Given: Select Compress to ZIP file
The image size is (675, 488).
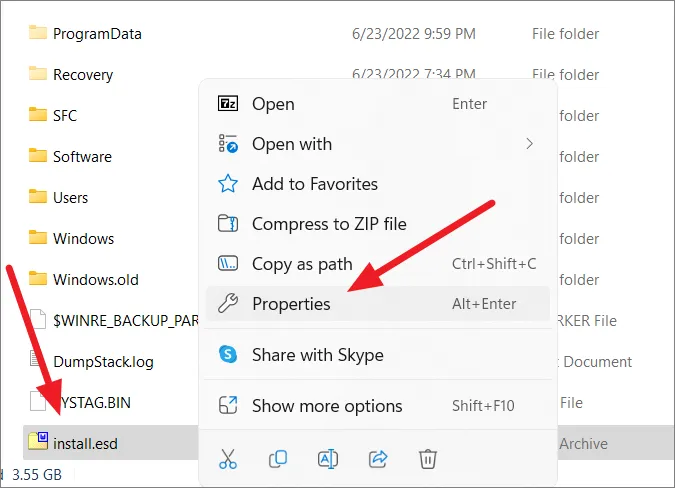Looking at the screenshot, I should [329, 224].
